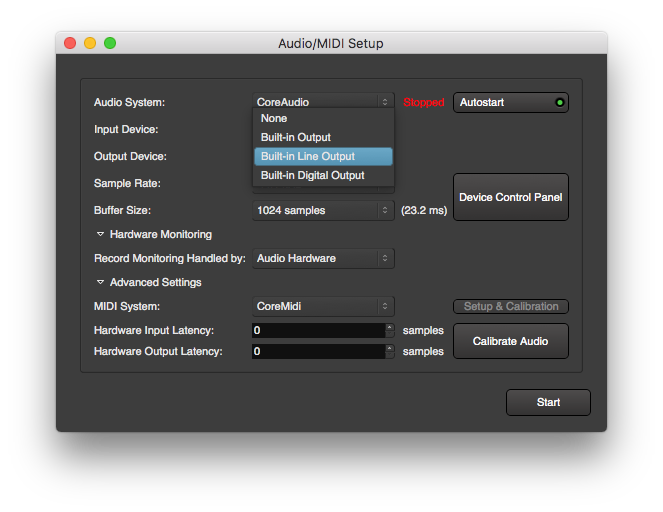663x512 pixels.
Task: Select None from the device dropdown list
Action: pyautogui.click(x=274, y=119)
